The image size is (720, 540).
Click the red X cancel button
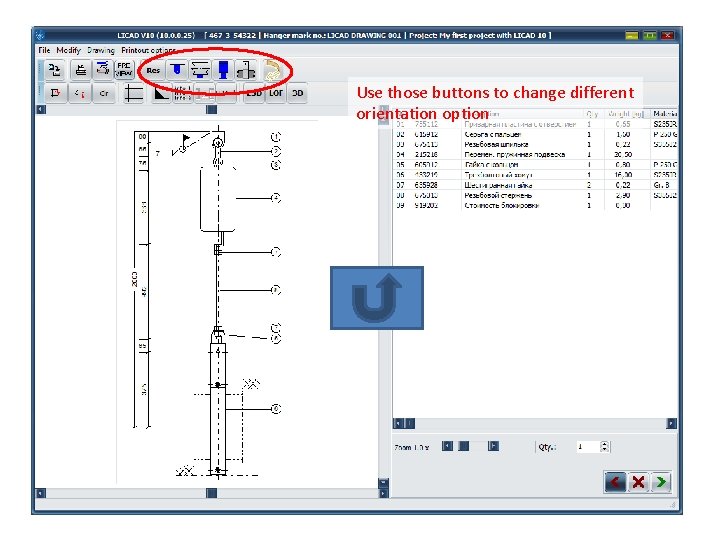(638, 482)
